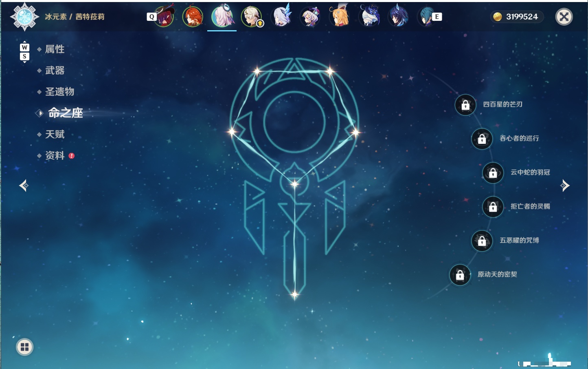Pick the orange-blonde haired character avatar
This screenshot has height=369, width=588.
coord(340,16)
